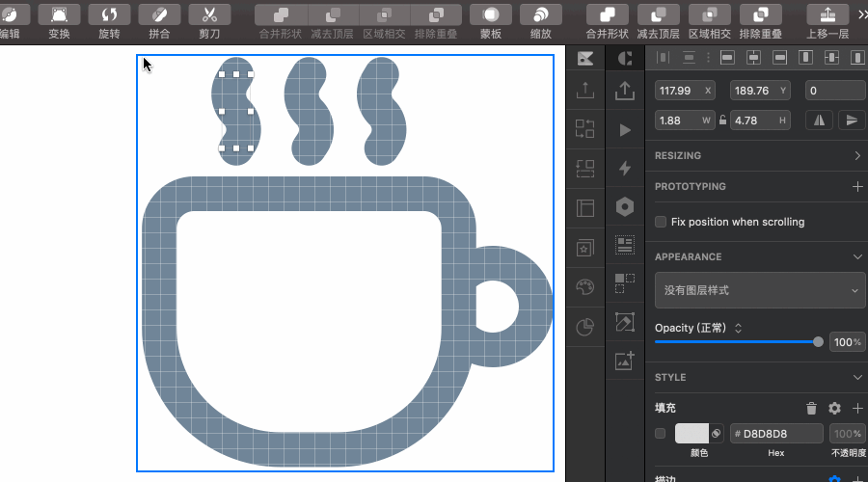Open the pie chart sidebar icon
Viewport: 868px width, 482px height.
585,327
